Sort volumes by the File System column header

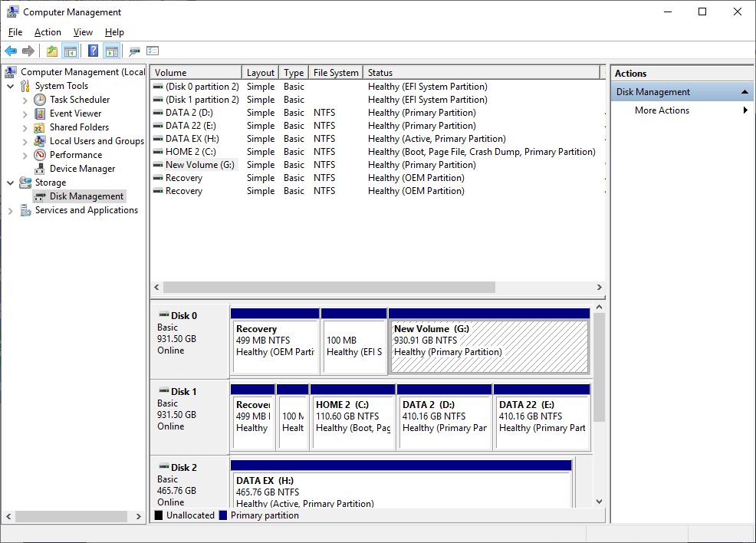click(x=335, y=73)
